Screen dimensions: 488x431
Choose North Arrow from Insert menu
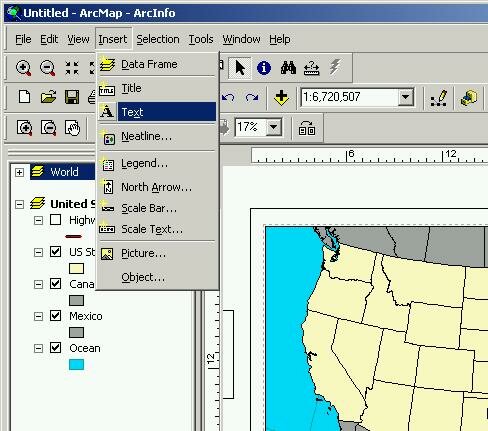coord(157,187)
